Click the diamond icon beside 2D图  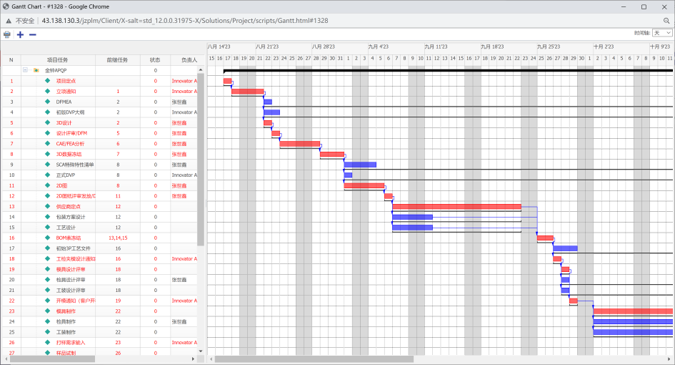(x=47, y=186)
